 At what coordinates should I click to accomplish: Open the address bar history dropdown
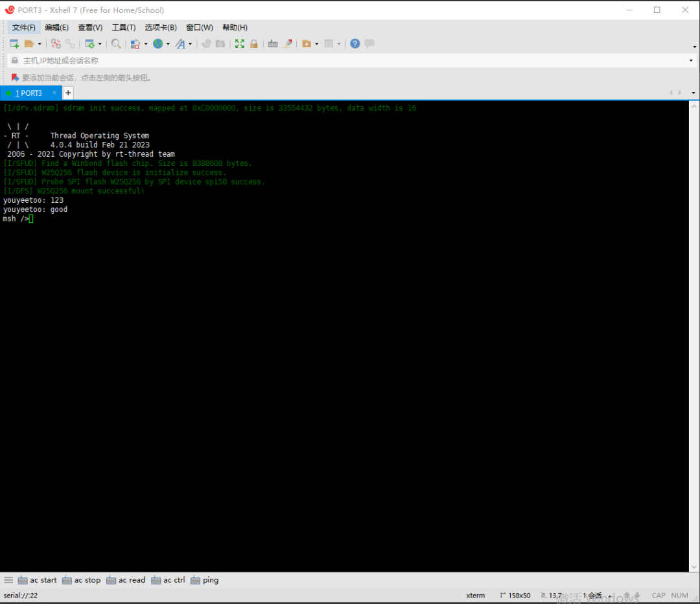tap(691, 60)
